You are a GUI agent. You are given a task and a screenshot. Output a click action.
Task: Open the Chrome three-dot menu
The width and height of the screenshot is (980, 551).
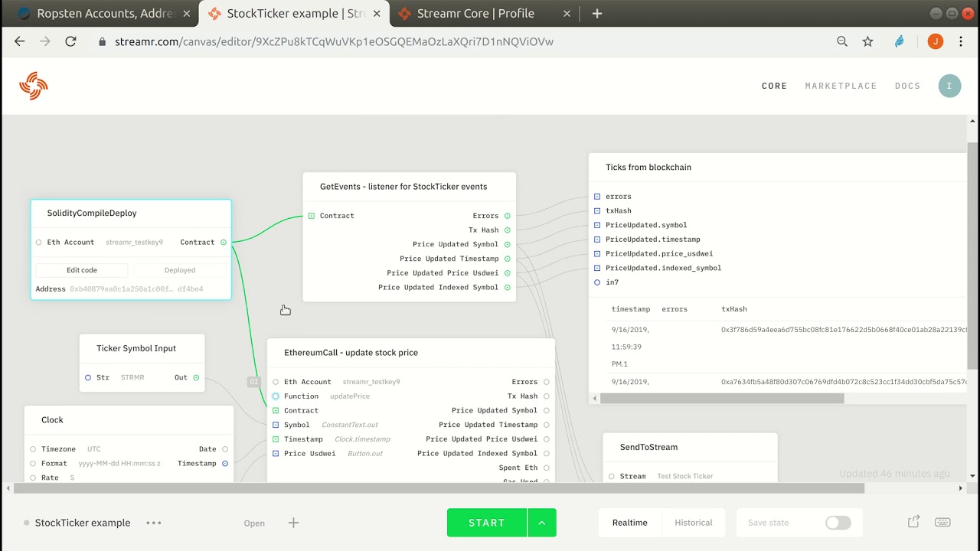point(961,41)
